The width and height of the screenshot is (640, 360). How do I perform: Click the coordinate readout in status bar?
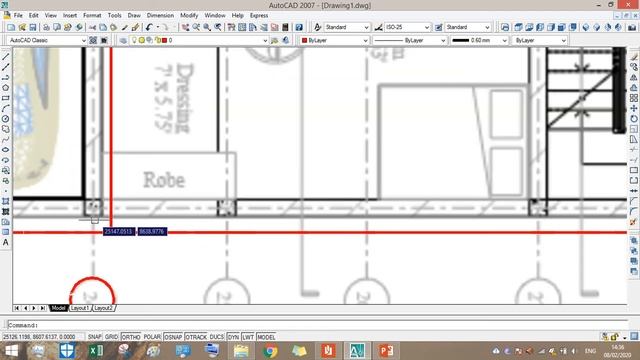39,337
